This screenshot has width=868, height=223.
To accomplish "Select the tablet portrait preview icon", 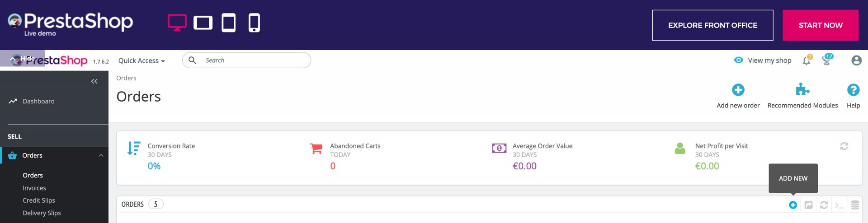I will tap(228, 23).
